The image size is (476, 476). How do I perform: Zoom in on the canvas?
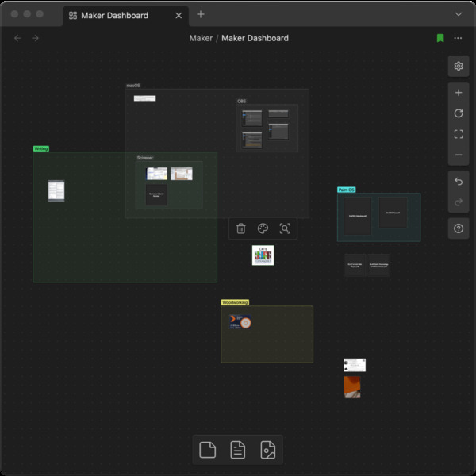458,93
